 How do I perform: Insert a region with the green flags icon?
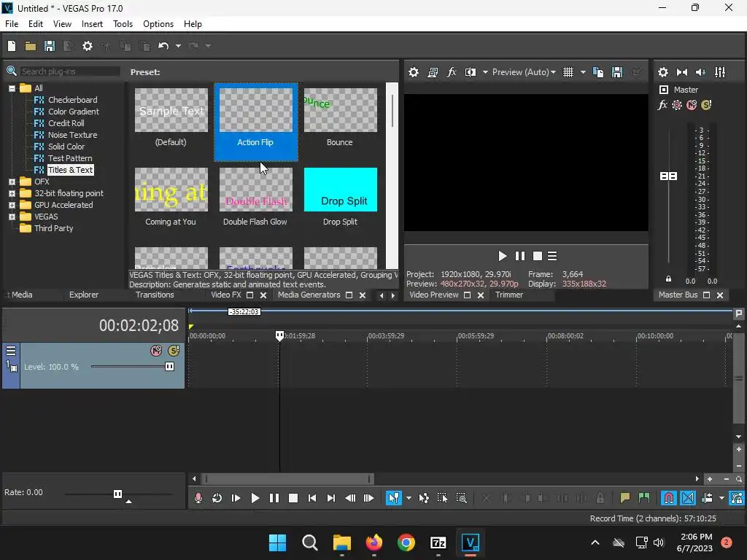point(644,498)
